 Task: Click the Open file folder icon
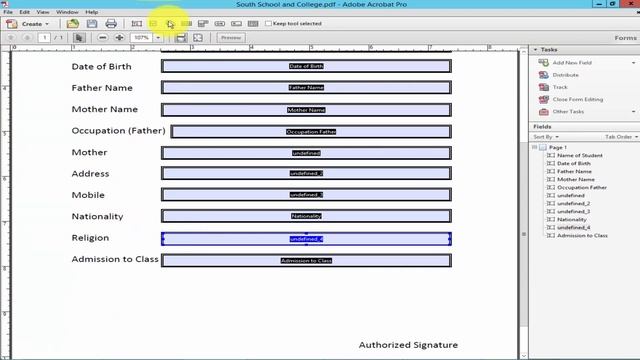[x=73, y=24]
